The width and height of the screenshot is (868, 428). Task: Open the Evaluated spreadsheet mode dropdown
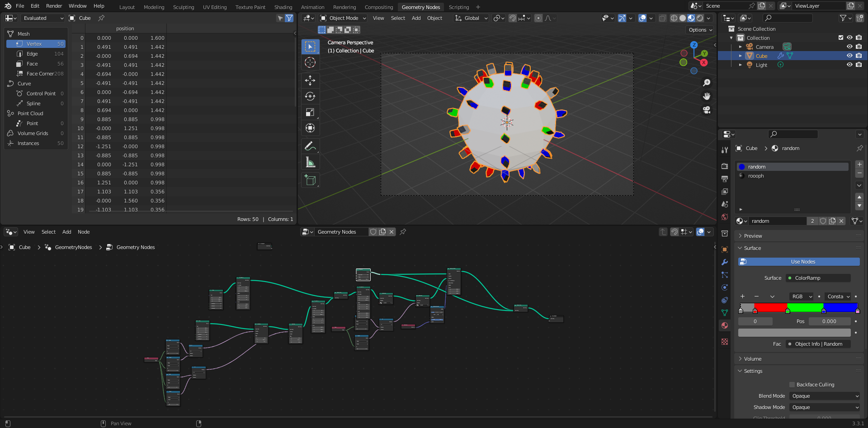coord(43,18)
